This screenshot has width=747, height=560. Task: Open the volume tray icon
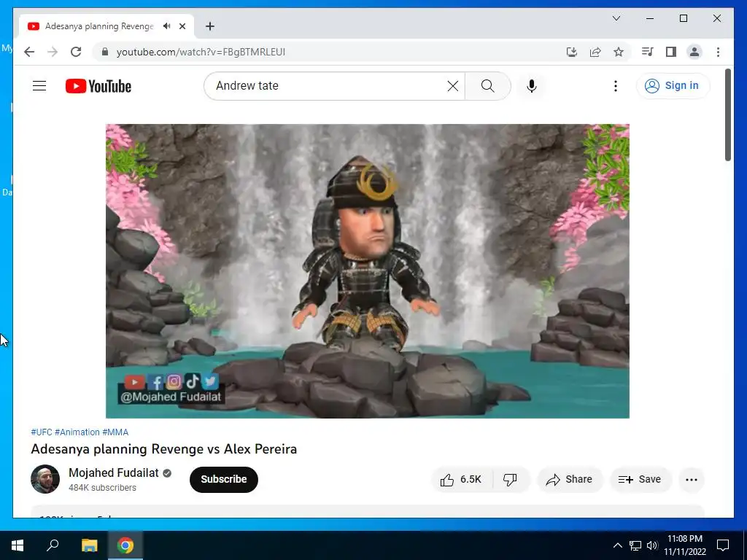coord(652,545)
